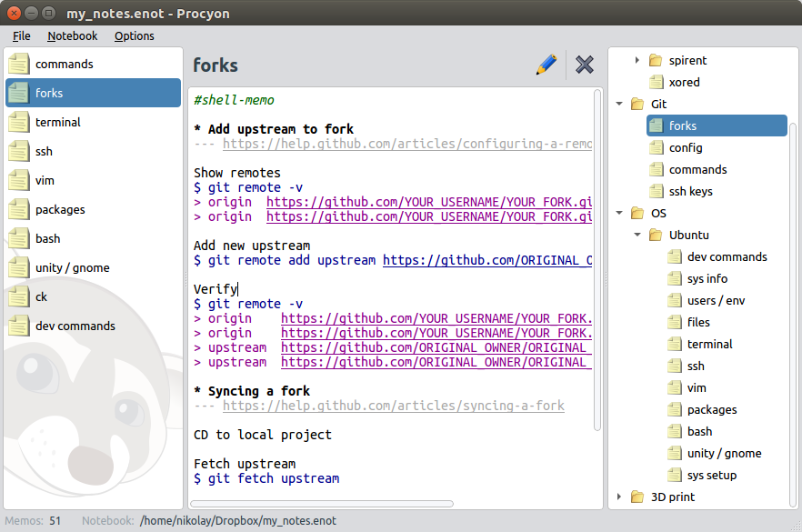Select terminal under Ubuntu in tree
Image resolution: width=802 pixels, height=532 pixels.
(x=709, y=345)
